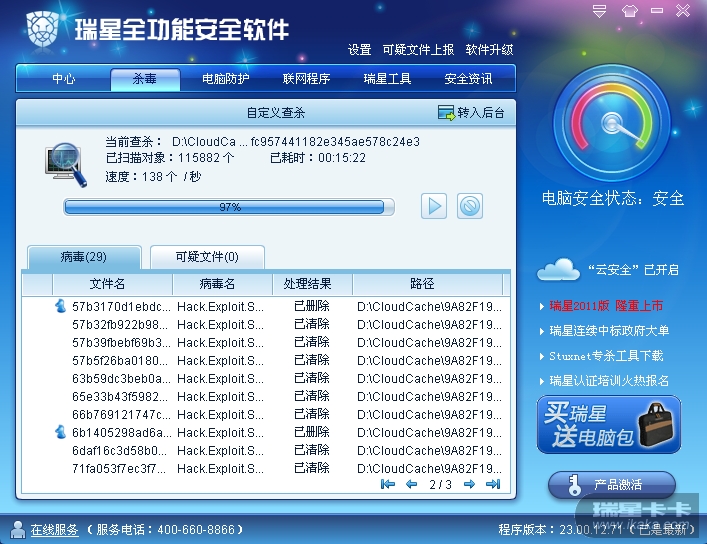Switch to 可疑文件(0) tab

tap(207, 257)
